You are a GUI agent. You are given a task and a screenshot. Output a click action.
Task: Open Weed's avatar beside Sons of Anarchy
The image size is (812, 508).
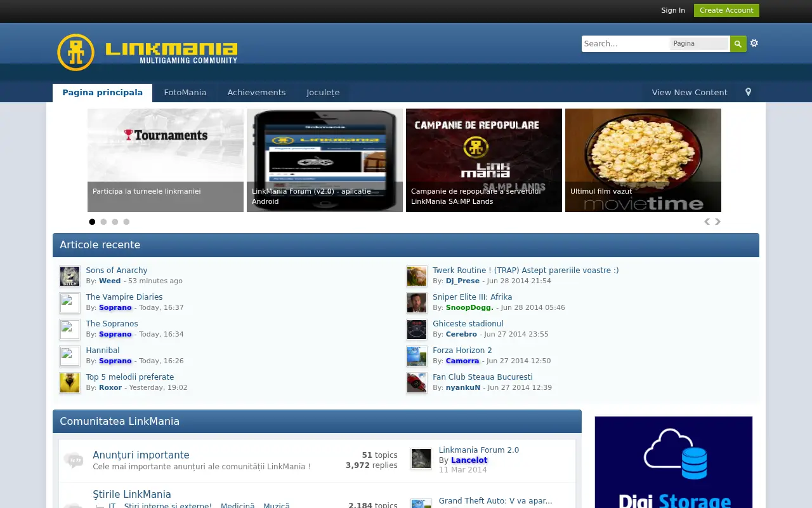70,276
